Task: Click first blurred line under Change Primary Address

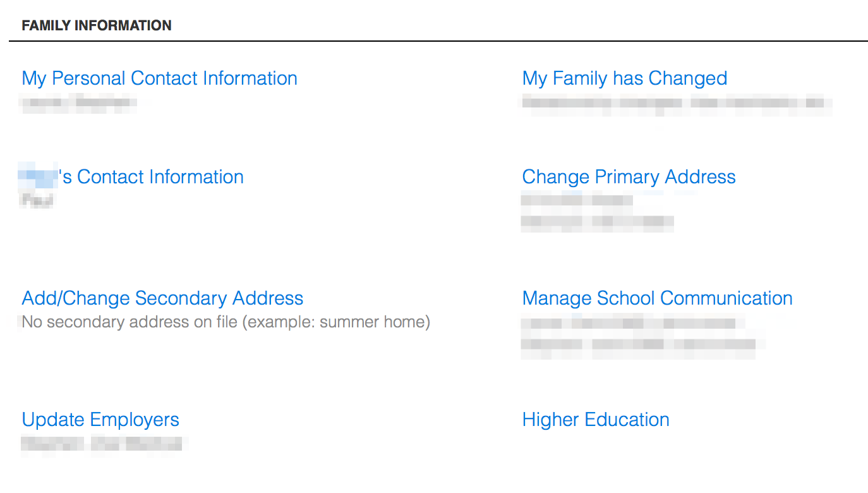Action: click(x=577, y=200)
